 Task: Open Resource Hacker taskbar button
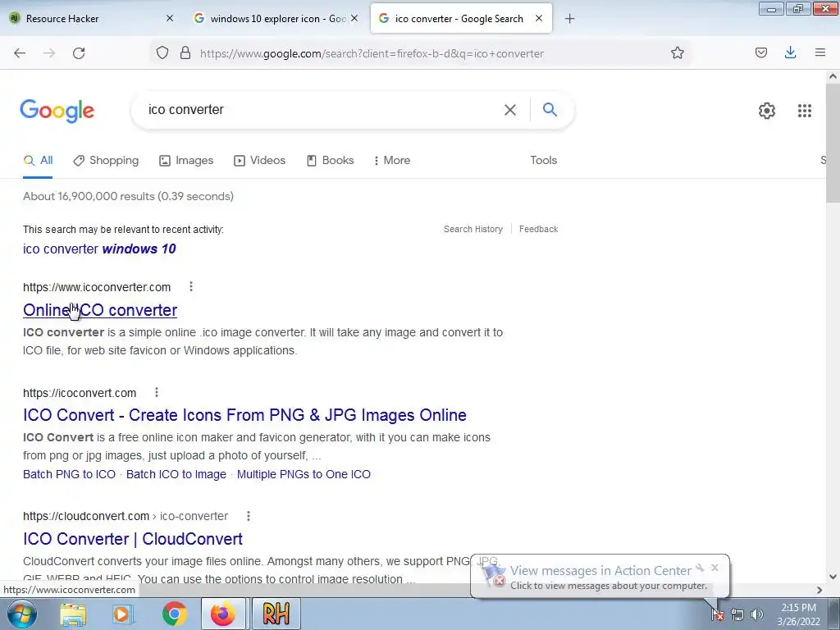pos(276,614)
